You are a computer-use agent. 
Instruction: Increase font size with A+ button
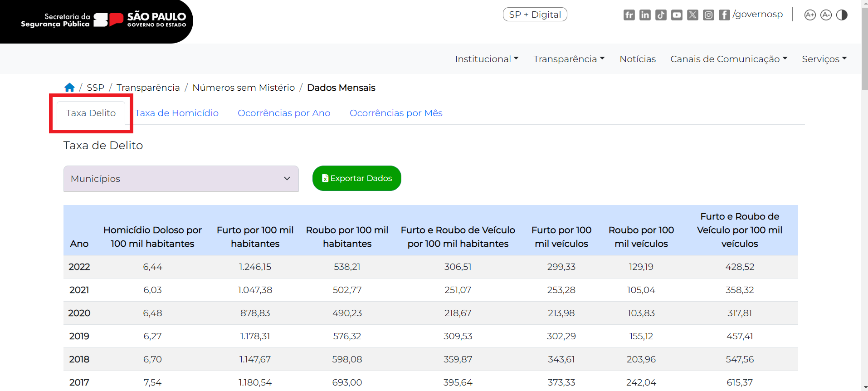click(810, 15)
